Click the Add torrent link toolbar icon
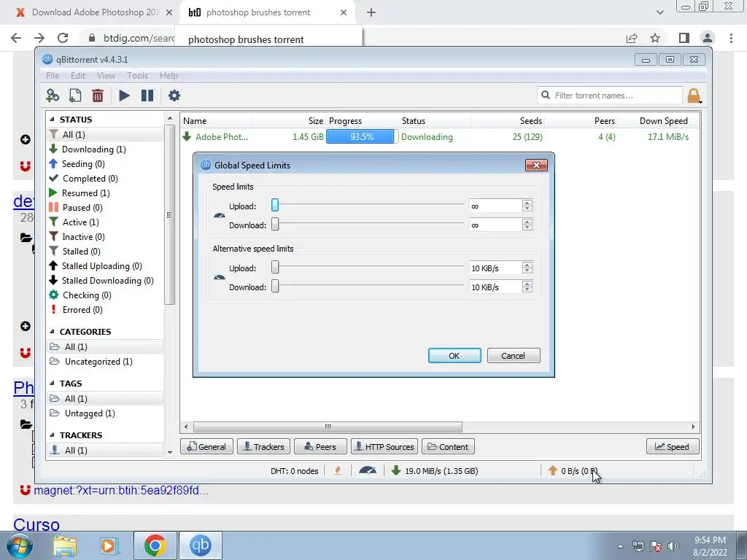747x560 pixels. [53, 96]
